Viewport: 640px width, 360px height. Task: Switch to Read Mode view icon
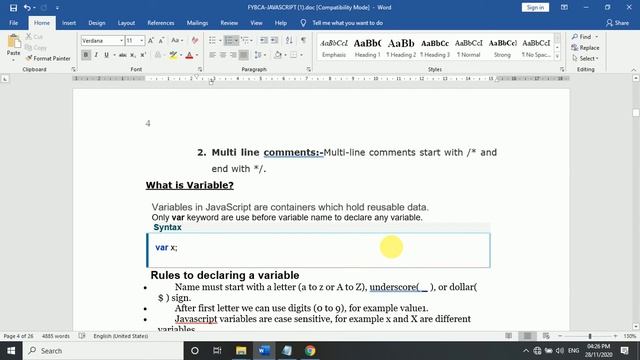click(509, 336)
